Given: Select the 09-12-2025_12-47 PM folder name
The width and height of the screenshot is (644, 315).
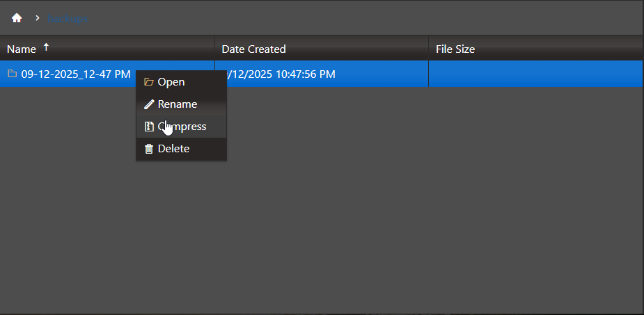Looking at the screenshot, I should (x=76, y=74).
